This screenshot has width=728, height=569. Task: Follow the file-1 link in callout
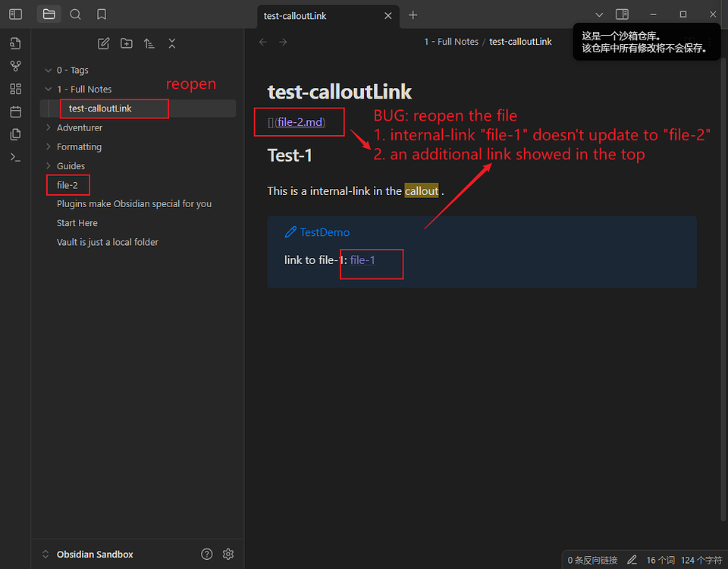362,260
